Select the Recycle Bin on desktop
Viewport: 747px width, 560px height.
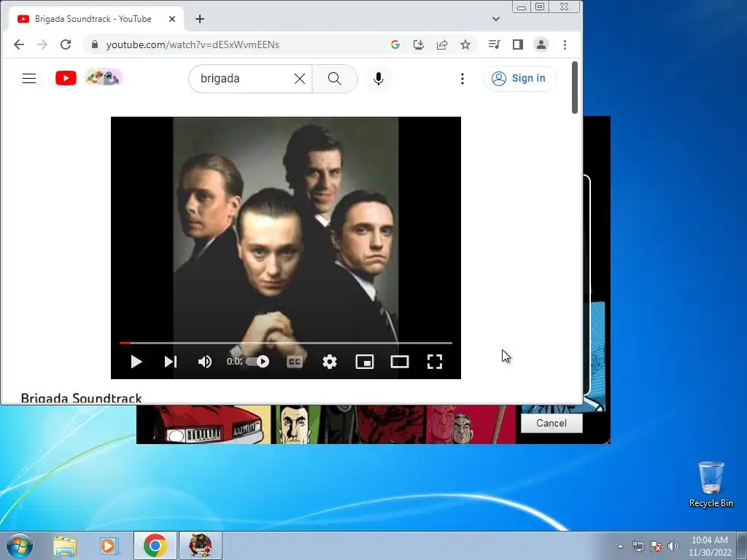[711, 484]
